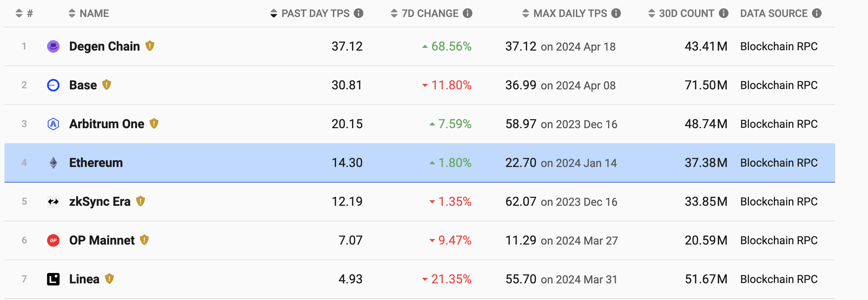
Task: Click the sort arrows next to # header
Action: tap(19, 13)
